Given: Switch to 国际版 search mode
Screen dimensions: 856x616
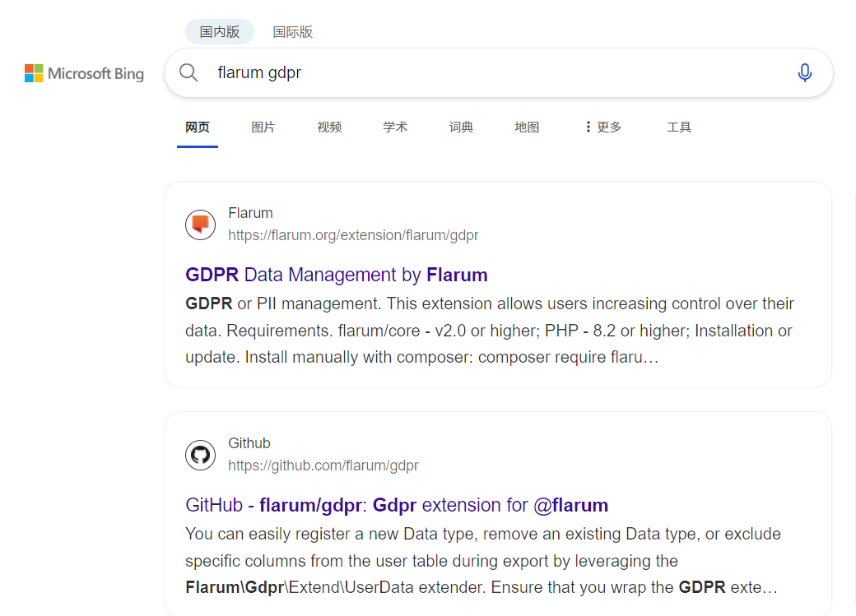Looking at the screenshot, I should [293, 31].
